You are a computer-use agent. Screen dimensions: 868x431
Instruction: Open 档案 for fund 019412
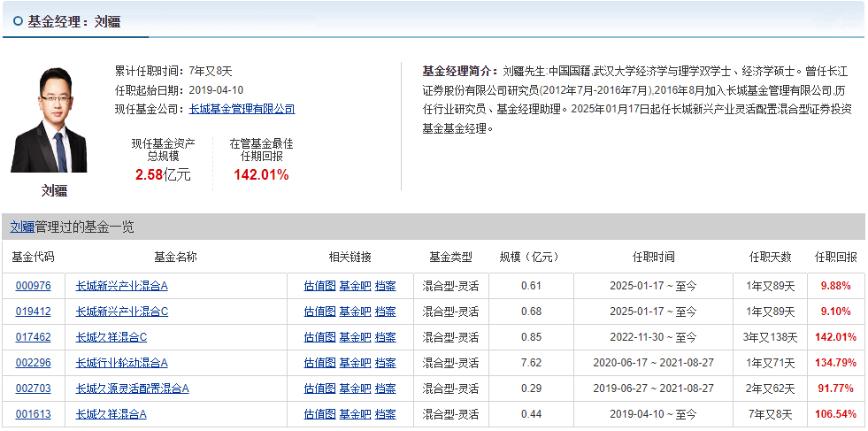point(385,312)
